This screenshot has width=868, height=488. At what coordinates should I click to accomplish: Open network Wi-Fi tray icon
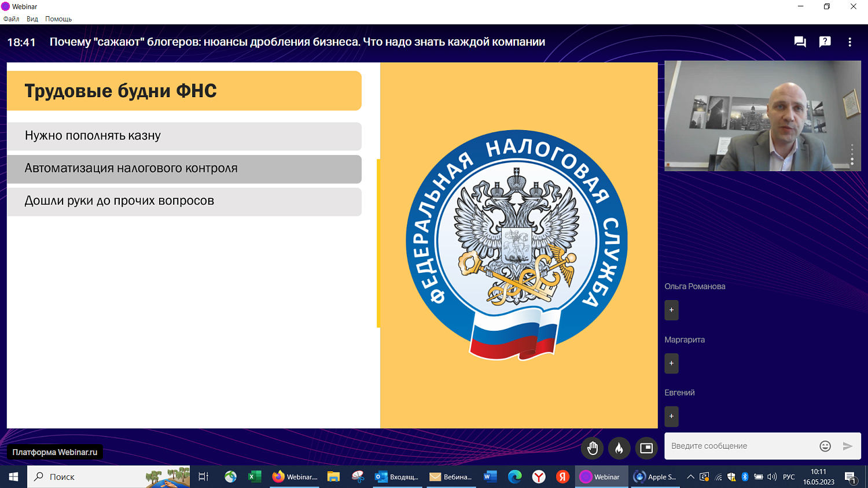(x=718, y=477)
